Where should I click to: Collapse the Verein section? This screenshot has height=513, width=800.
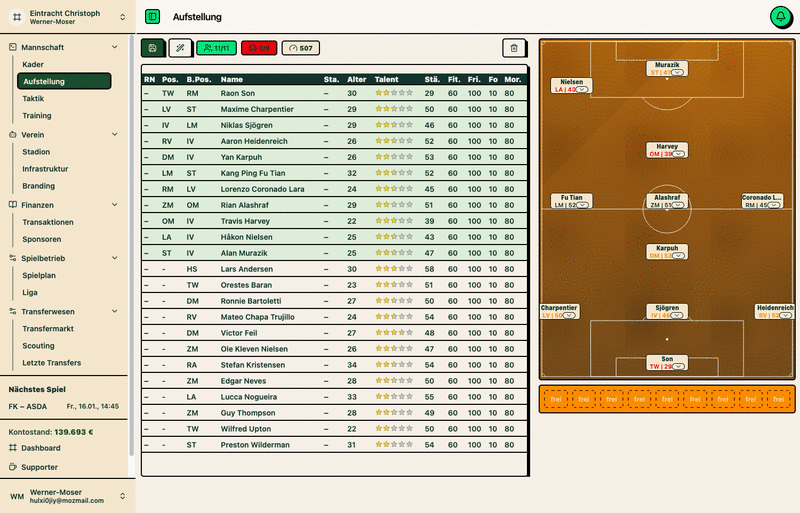(115, 134)
